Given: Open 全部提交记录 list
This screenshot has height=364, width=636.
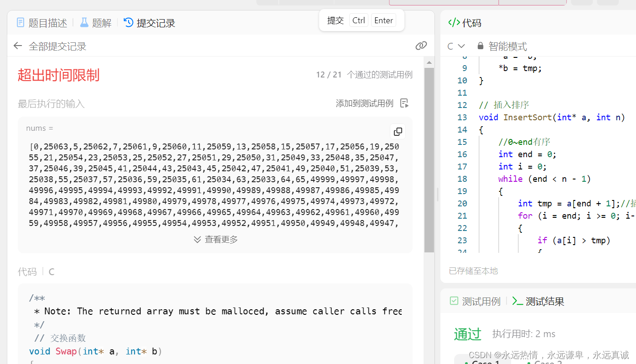Looking at the screenshot, I should click(x=57, y=46).
